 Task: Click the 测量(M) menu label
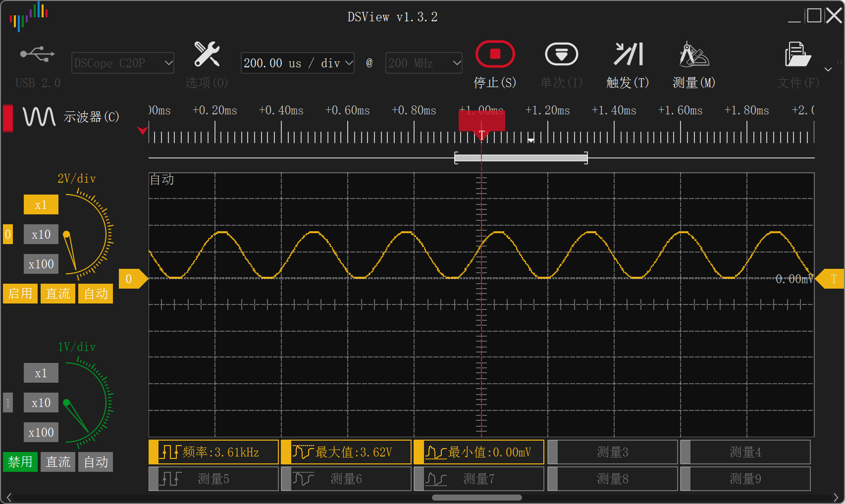pyautogui.click(x=694, y=83)
